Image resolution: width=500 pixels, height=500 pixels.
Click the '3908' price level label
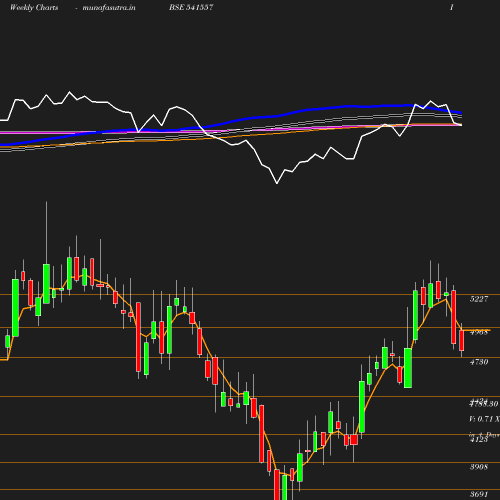pos(479,467)
